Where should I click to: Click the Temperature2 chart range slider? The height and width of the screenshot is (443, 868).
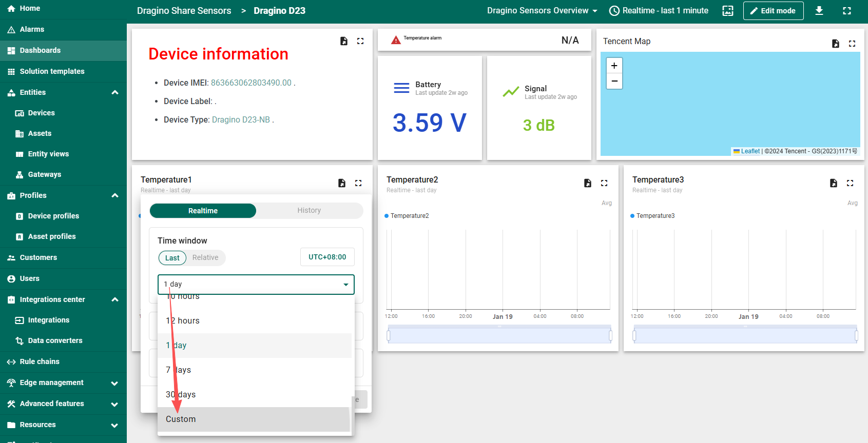pos(499,335)
